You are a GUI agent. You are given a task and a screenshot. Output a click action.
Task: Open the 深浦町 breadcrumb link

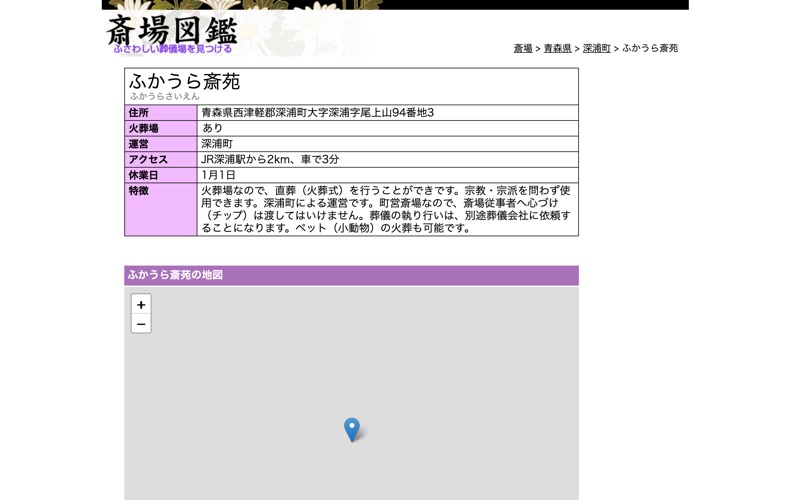click(596, 48)
